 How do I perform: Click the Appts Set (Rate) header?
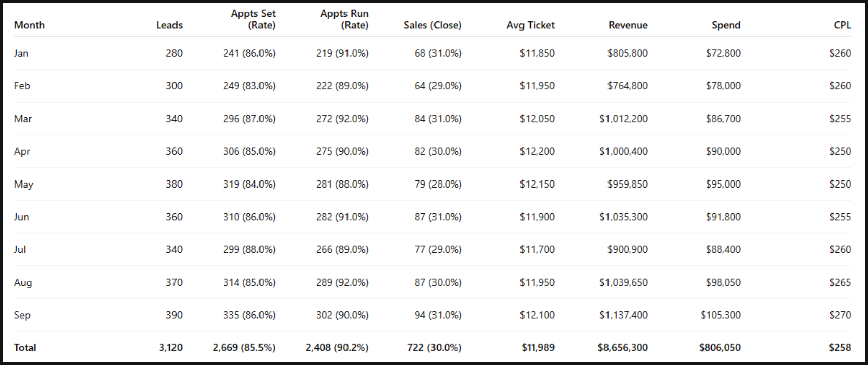tap(253, 19)
